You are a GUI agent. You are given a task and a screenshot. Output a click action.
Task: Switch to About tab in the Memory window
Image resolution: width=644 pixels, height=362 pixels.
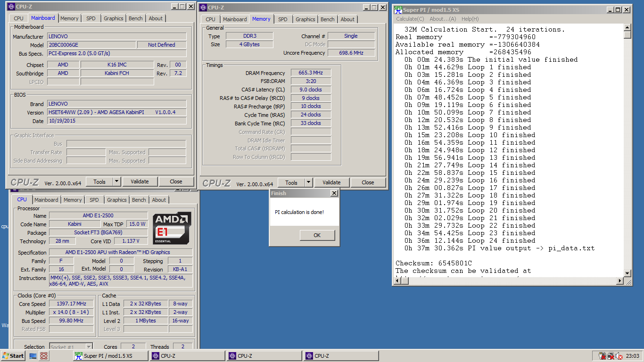point(347,19)
